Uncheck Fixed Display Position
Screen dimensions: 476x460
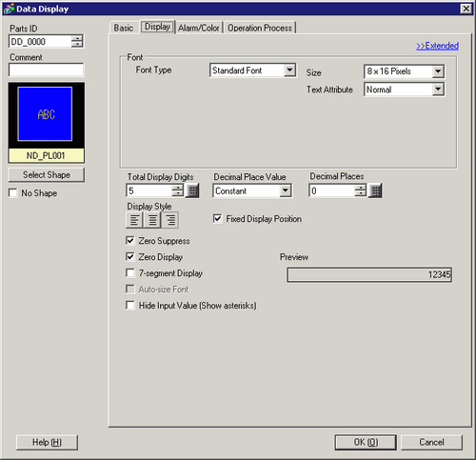click(217, 219)
